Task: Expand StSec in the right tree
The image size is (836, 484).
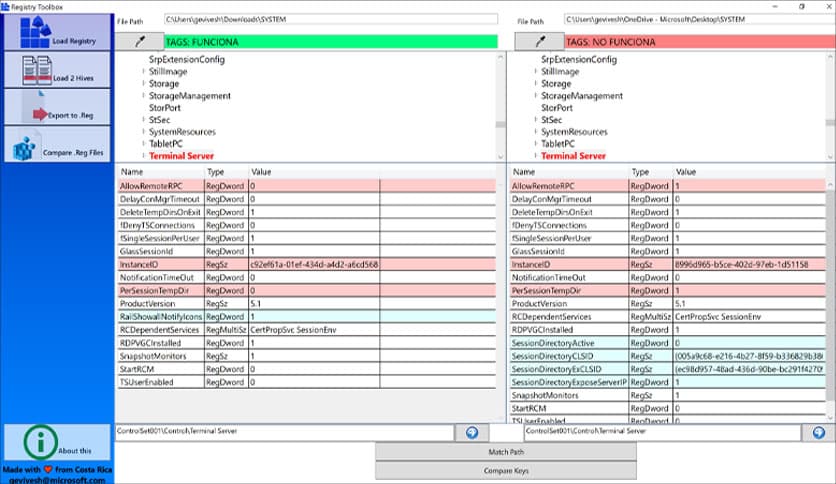Action: tap(535, 119)
